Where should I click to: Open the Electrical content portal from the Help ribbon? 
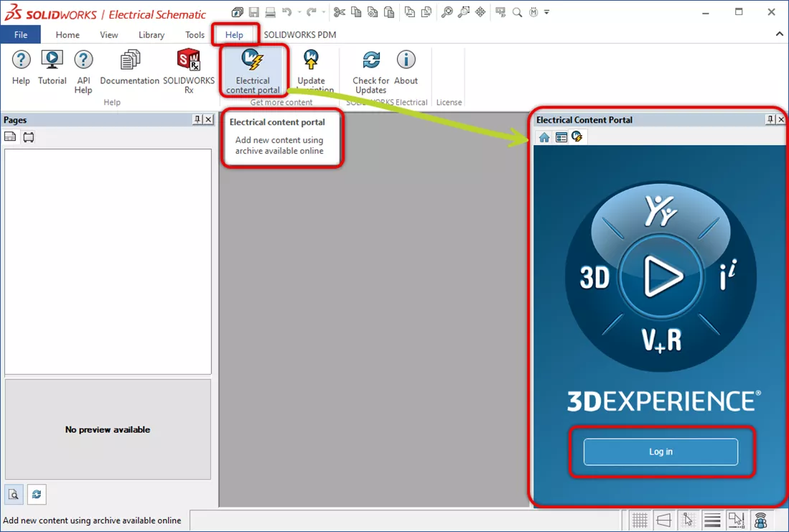click(x=253, y=69)
